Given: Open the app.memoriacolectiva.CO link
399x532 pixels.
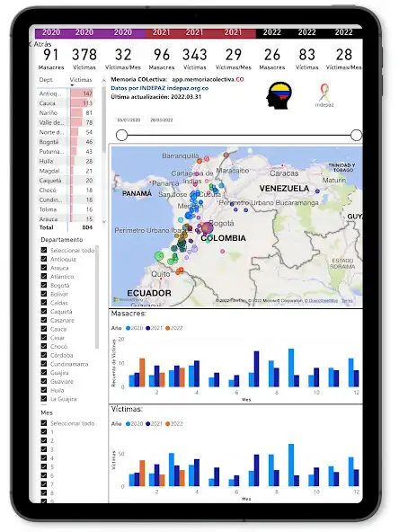Looking at the screenshot, I should pos(208,79).
